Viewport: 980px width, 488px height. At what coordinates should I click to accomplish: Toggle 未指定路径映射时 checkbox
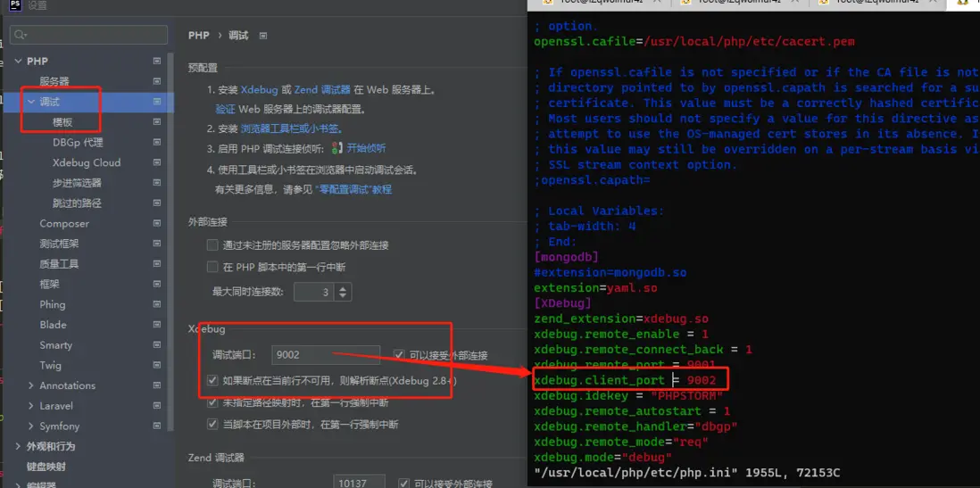coord(212,402)
